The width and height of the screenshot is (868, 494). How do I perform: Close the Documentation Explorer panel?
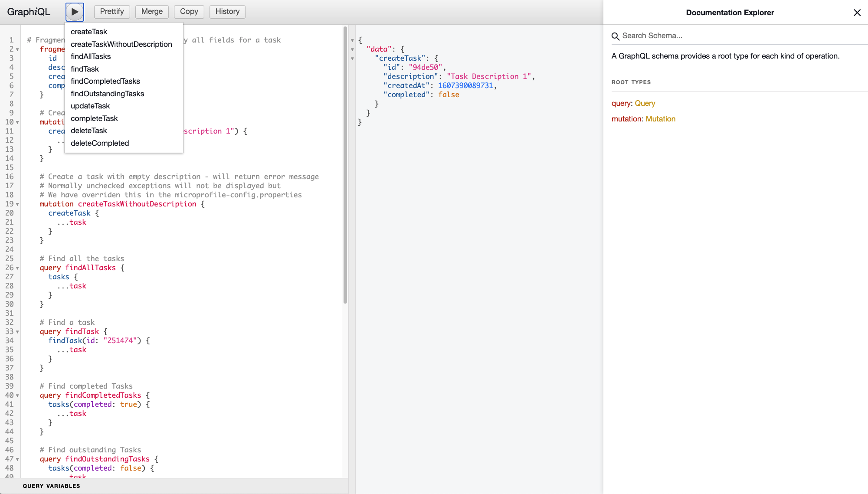857,13
